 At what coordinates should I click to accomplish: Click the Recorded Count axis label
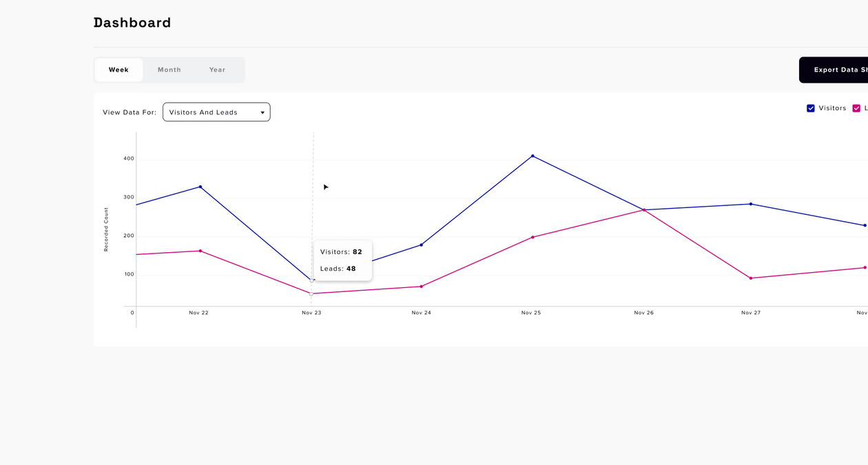coord(106,229)
